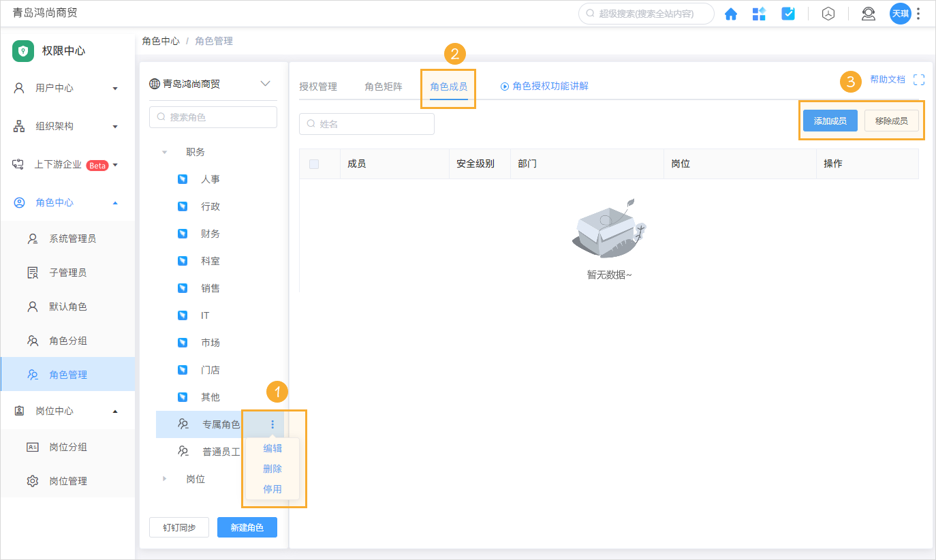
Task: Open the search icon in 超级搜索 box
Action: 590,13
